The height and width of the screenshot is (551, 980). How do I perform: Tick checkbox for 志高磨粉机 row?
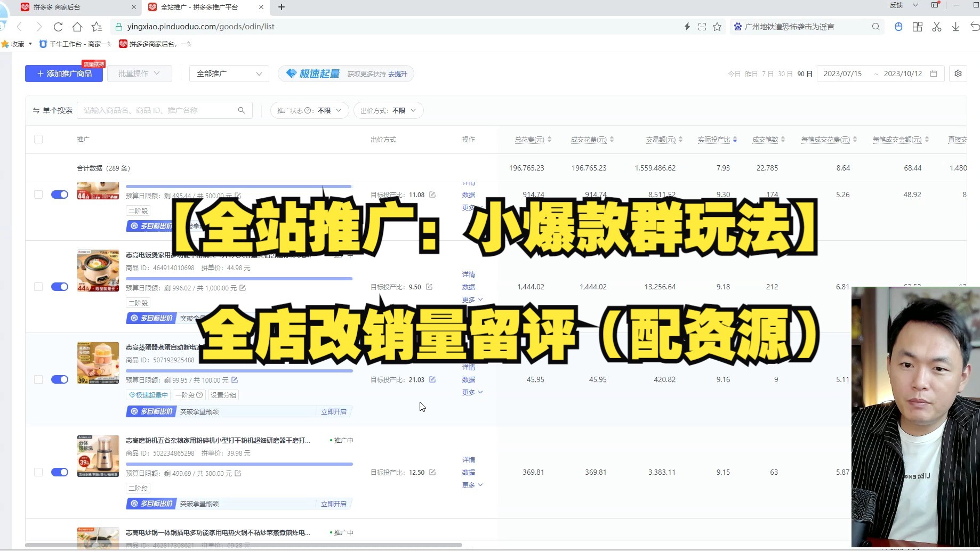[38, 472]
